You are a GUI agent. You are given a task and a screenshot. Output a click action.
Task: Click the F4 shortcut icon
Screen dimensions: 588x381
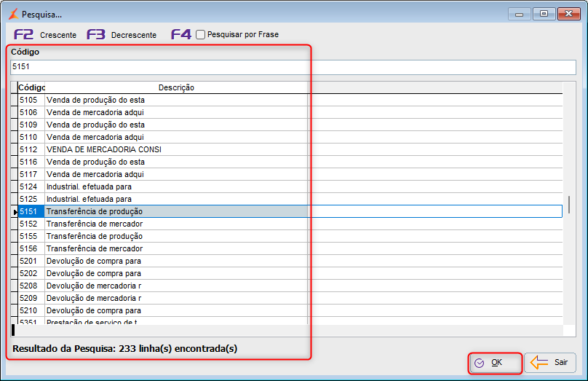(x=181, y=34)
